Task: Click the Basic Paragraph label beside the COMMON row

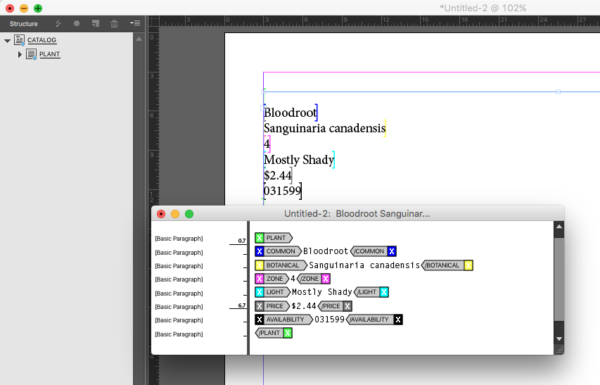Action: 179,253
